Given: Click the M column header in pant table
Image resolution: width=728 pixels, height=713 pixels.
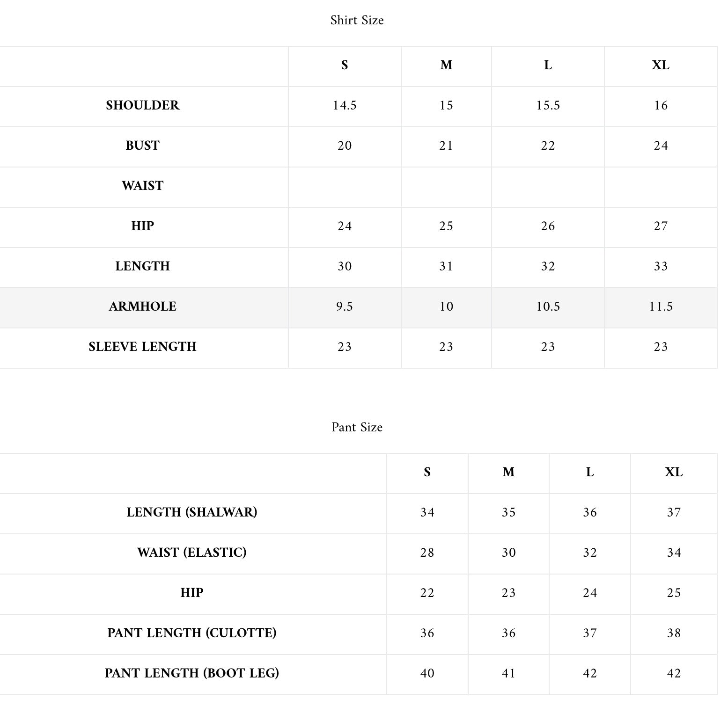Looking at the screenshot, I should [508, 472].
